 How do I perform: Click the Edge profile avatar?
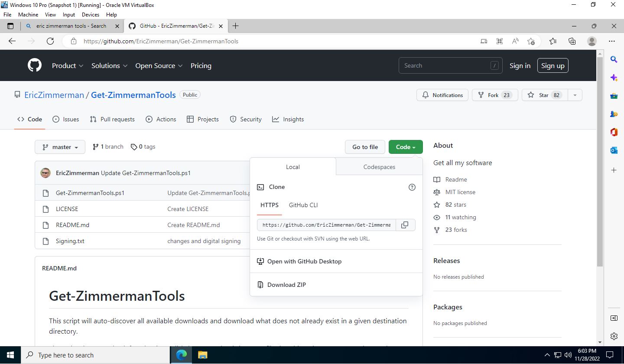(592, 41)
